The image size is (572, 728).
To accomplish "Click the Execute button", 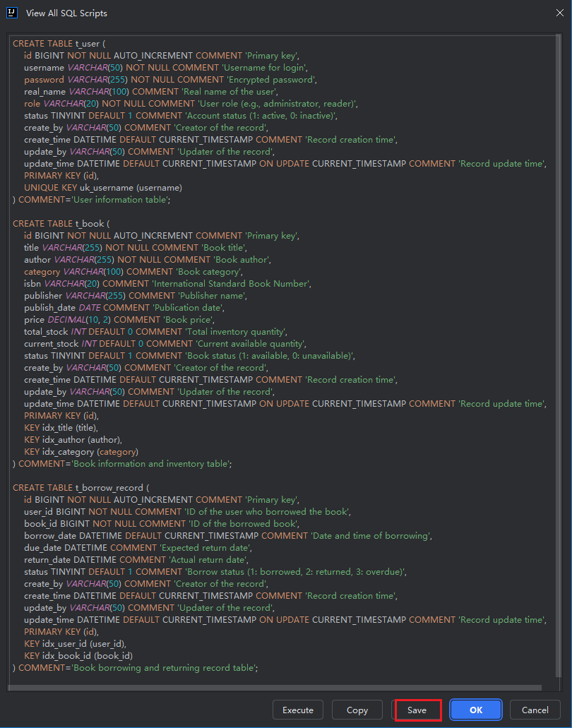I will 298,710.
